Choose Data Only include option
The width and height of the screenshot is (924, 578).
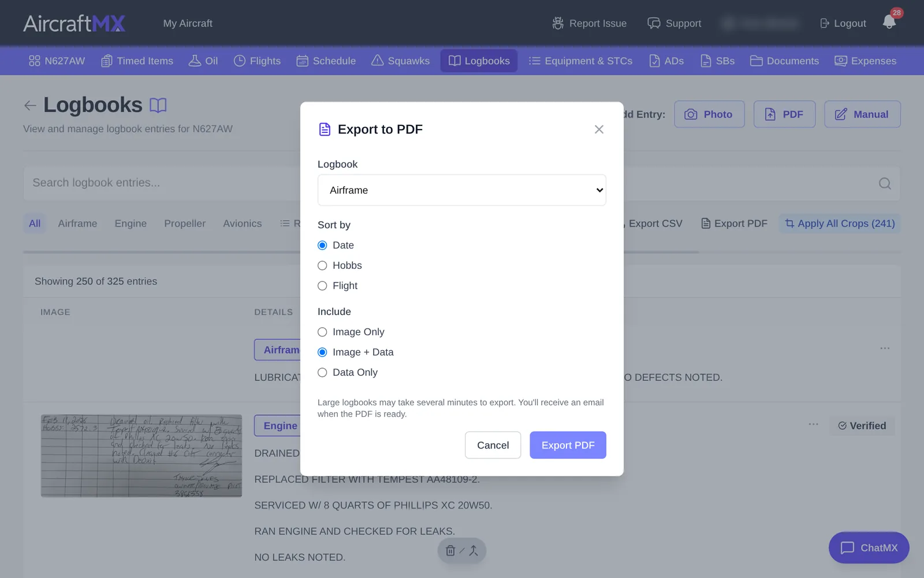[322, 372]
